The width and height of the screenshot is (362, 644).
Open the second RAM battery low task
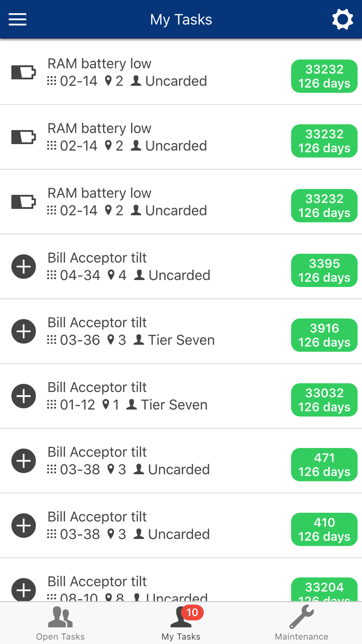(x=181, y=137)
